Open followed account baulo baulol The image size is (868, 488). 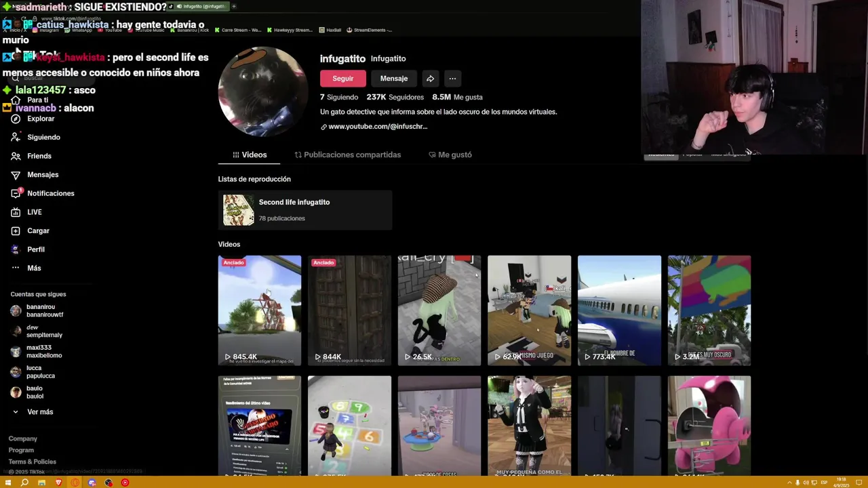click(37, 392)
